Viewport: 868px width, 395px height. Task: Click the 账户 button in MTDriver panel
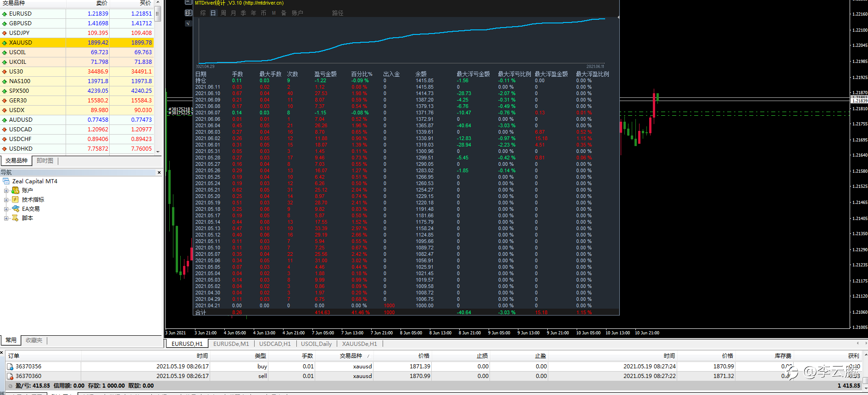pos(297,13)
